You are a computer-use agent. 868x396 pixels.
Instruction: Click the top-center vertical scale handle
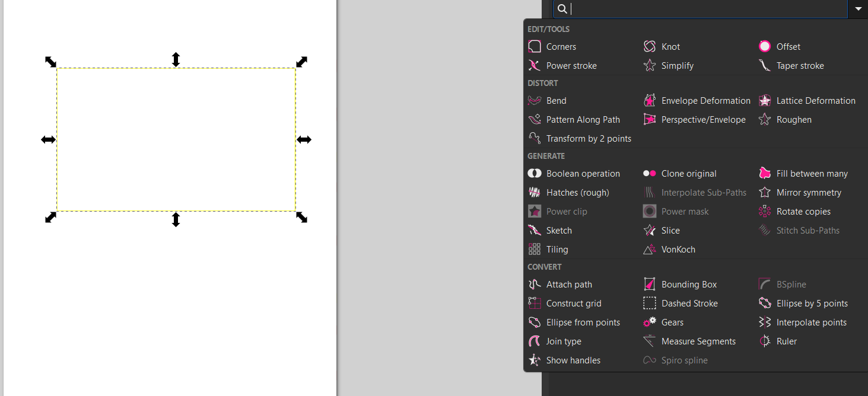(176, 59)
